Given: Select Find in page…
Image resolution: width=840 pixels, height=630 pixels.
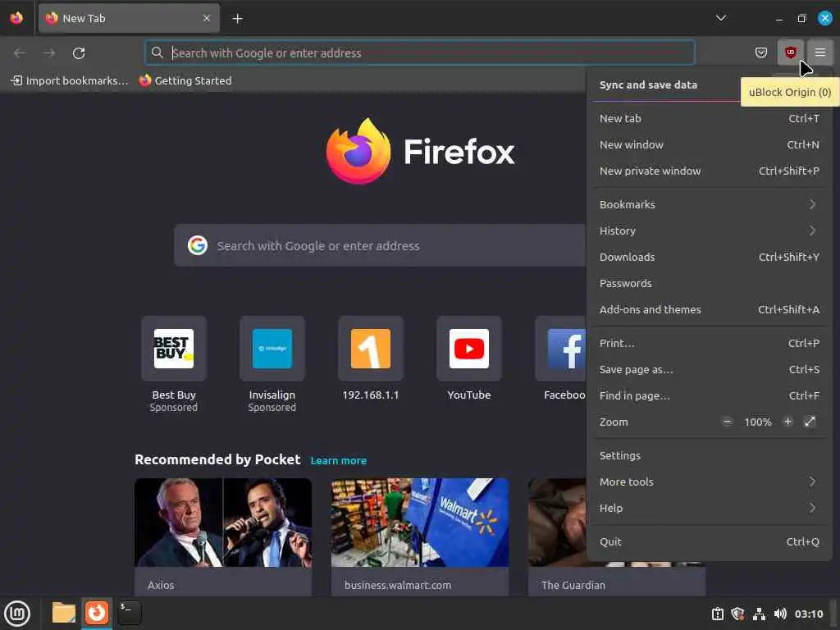Looking at the screenshot, I should coord(710,396).
